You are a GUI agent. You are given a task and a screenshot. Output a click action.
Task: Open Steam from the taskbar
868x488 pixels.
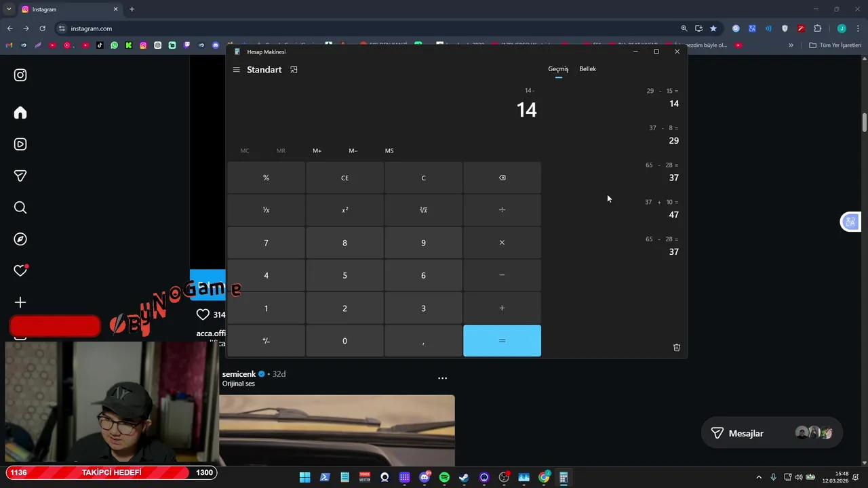pos(464,477)
